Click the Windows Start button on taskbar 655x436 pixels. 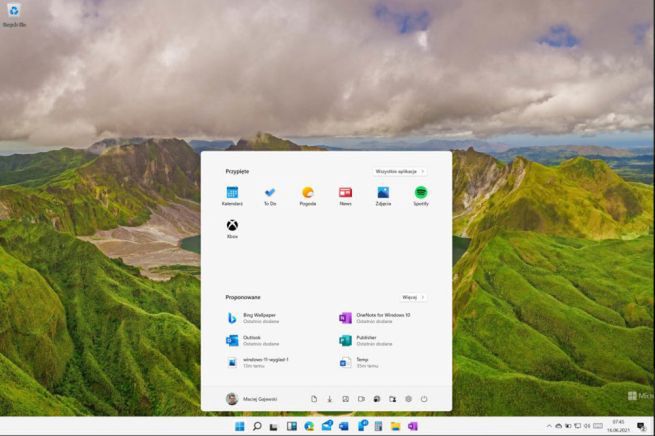coord(240,426)
